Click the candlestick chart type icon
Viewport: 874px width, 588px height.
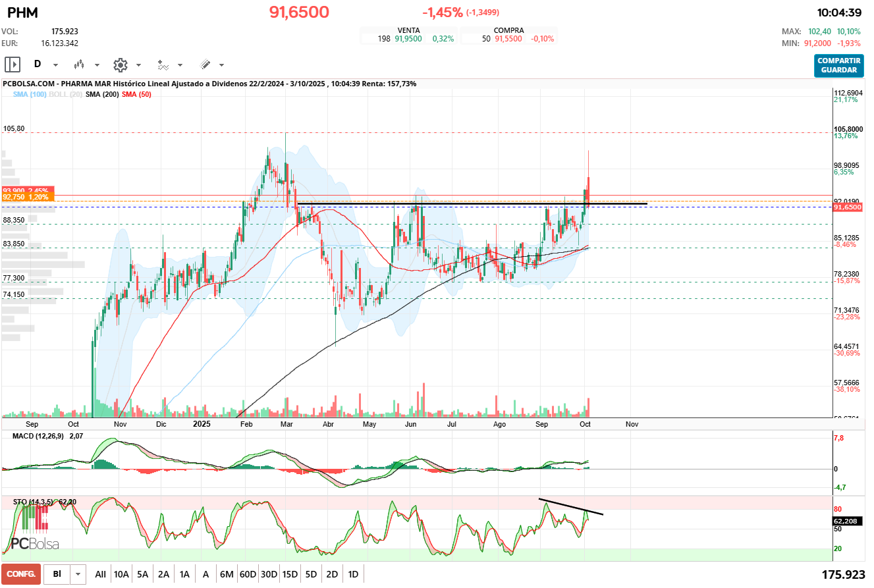(x=80, y=65)
